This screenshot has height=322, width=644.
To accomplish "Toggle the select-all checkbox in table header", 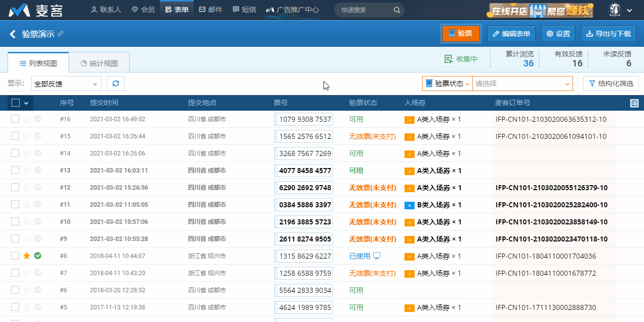I will [x=16, y=103].
